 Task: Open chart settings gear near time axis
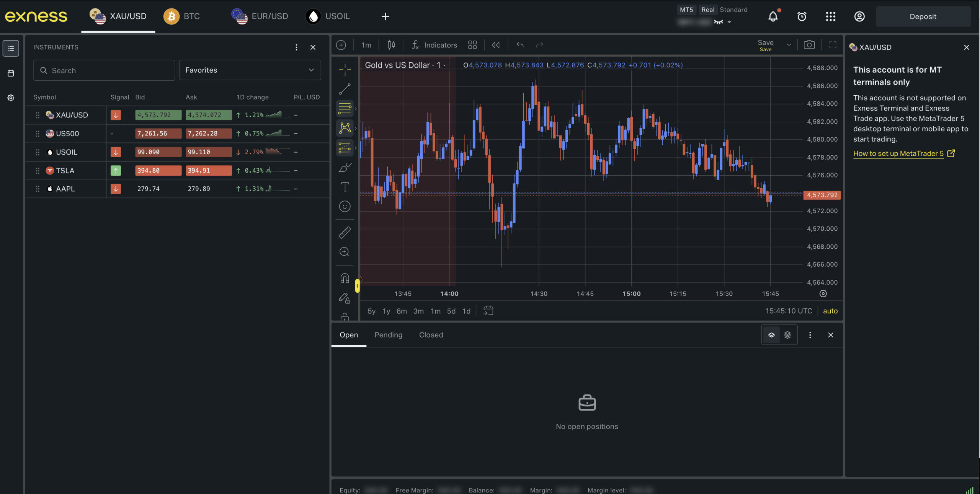[x=823, y=293]
